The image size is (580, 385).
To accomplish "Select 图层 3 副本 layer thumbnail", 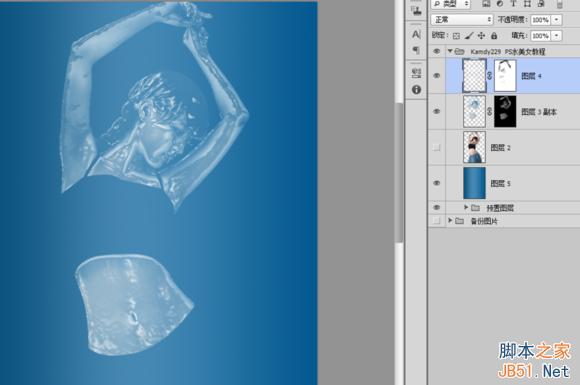I will 474,111.
